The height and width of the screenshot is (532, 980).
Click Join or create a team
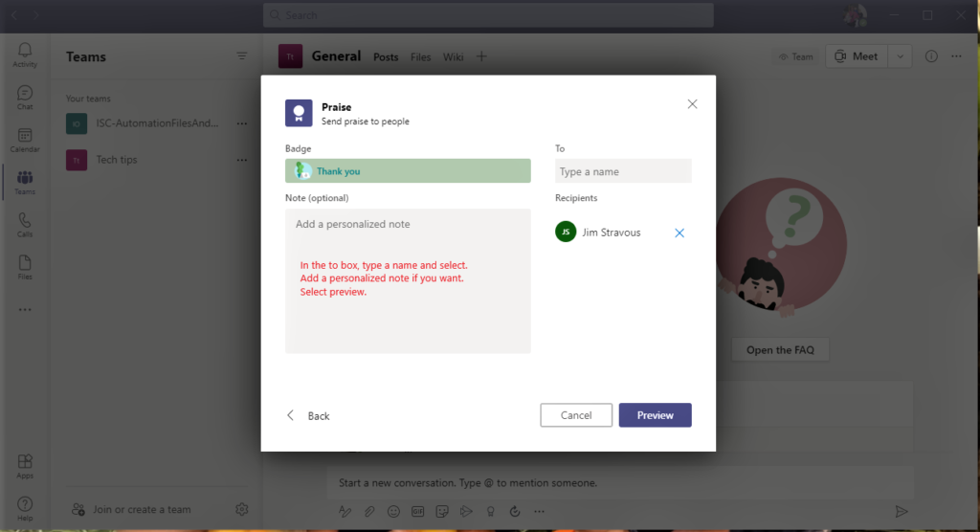(131, 509)
